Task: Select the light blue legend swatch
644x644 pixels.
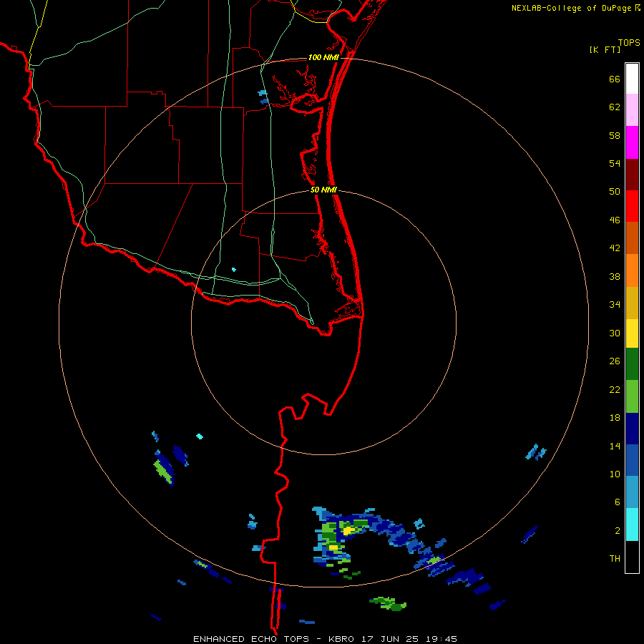Action: [x=632, y=492]
